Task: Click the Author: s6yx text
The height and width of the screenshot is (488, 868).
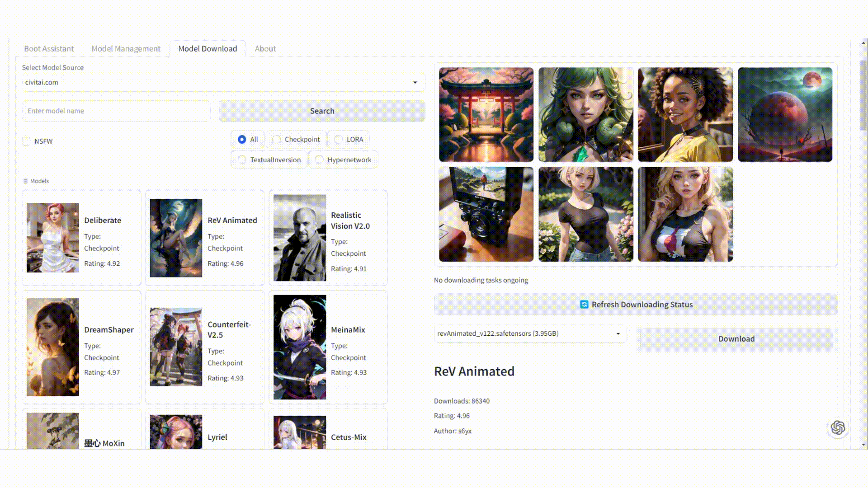Action: click(453, 431)
